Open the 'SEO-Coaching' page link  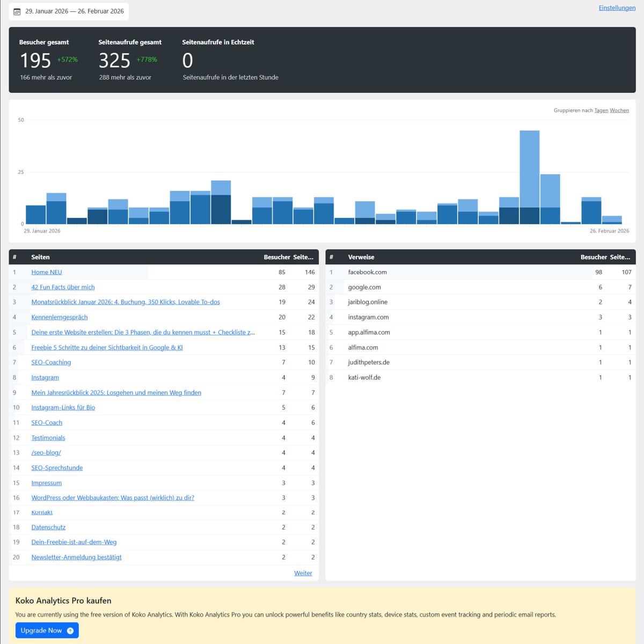[50, 362]
